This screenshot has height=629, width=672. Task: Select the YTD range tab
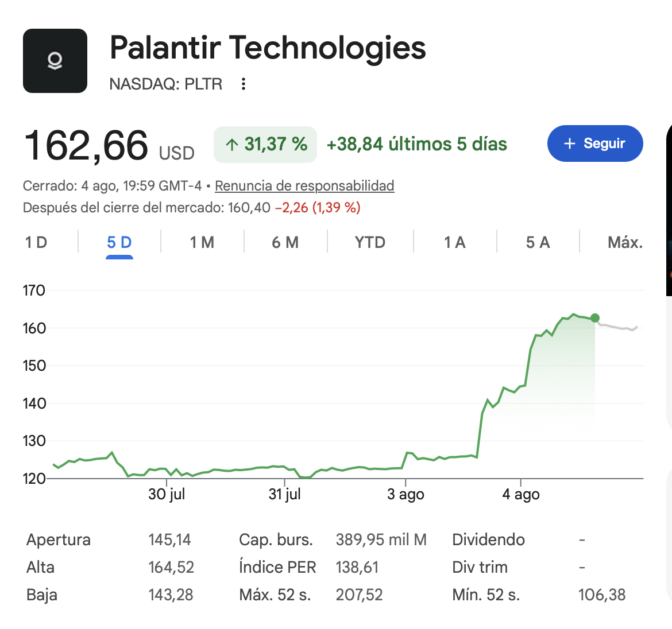(370, 243)
